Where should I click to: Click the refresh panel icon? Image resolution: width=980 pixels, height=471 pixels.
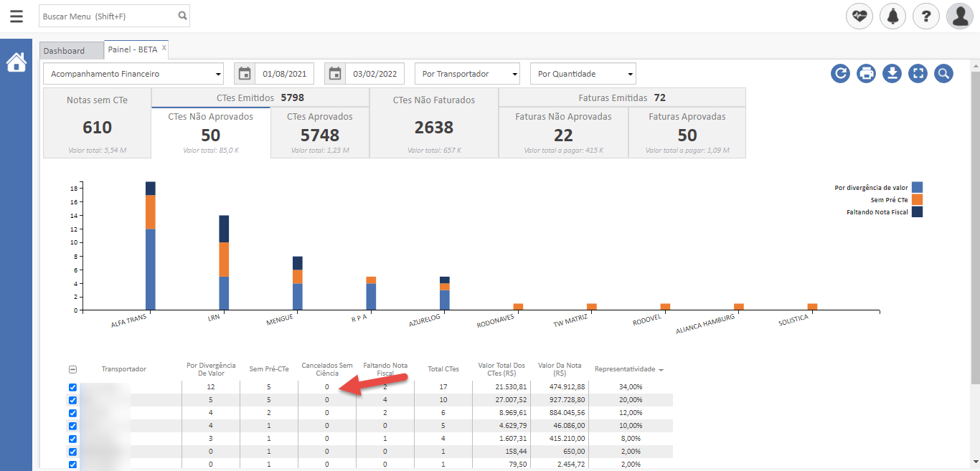(841, 73)
